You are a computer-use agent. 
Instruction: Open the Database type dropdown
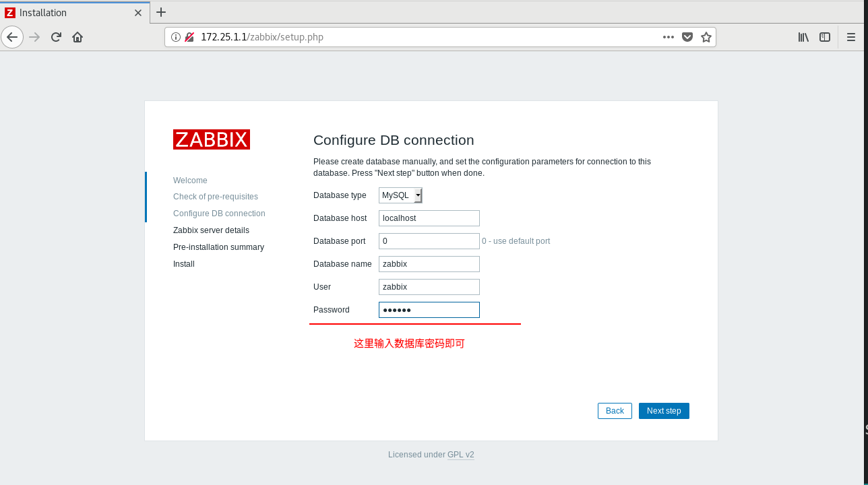(418, 195)
